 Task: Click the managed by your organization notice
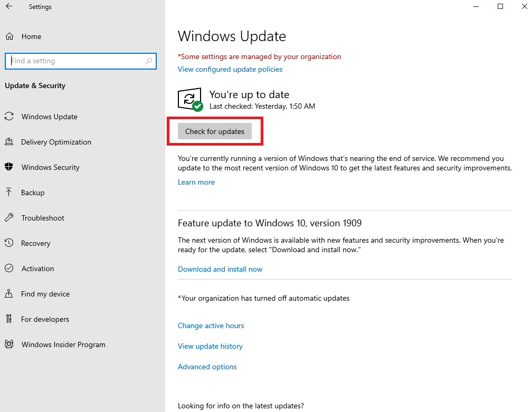tap(260, 56)
